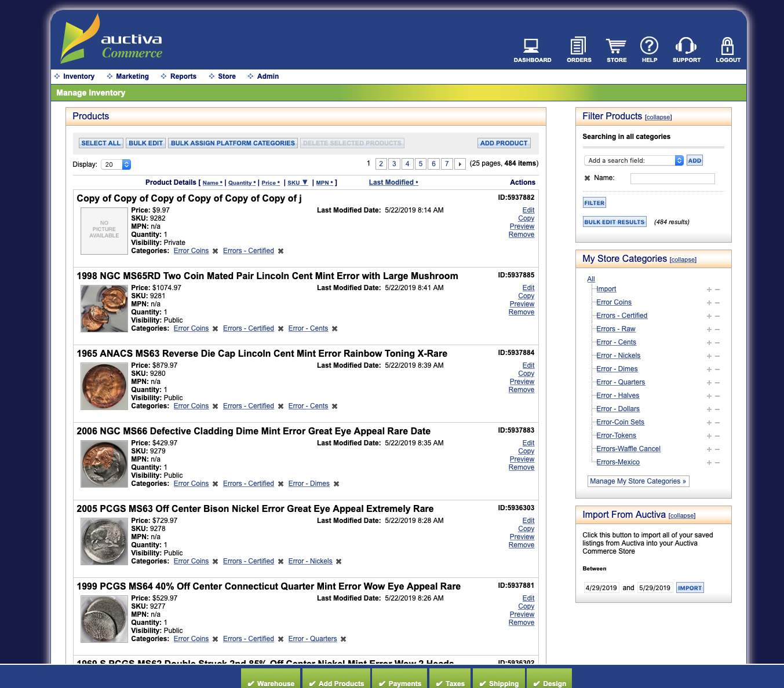
Task: Sort products by Last Modified
Action: pos(393,182)
